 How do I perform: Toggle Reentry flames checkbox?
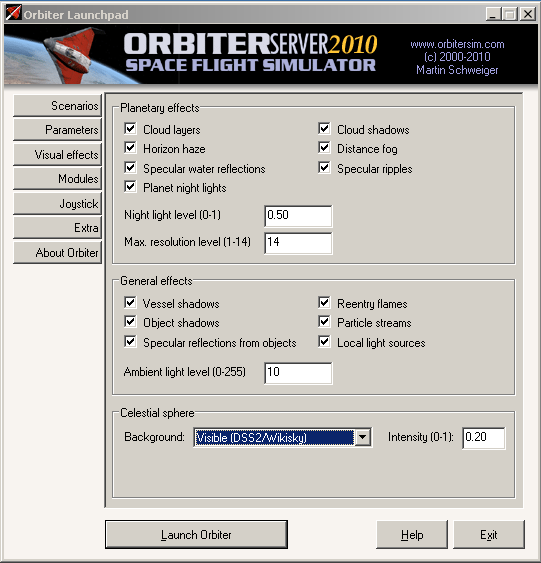324,303
